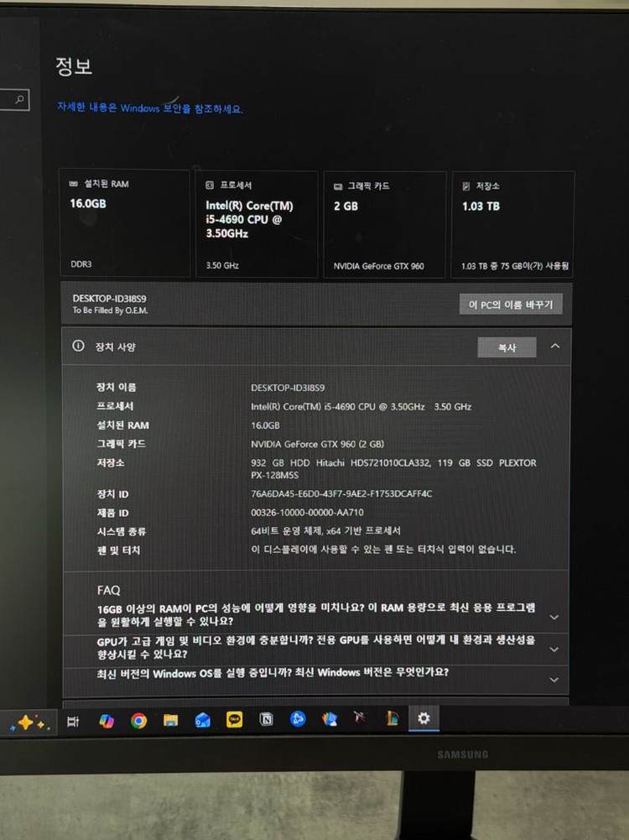Click the 복사 button for device specs
Viewport: 629px width, 840px height.
[x=507, y=347]
